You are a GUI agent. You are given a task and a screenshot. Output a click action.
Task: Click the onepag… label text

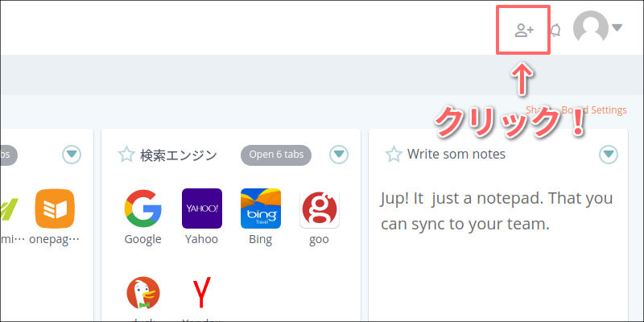(54, 239)
